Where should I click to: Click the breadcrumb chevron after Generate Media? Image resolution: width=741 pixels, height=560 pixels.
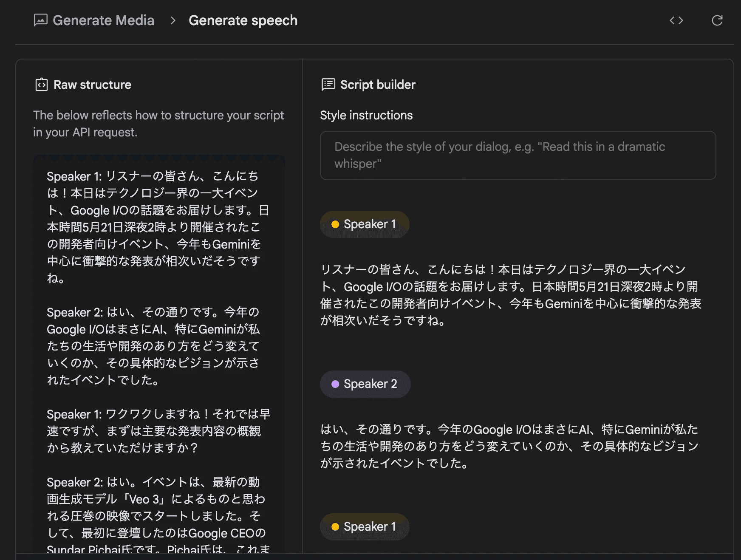(173, 20)
